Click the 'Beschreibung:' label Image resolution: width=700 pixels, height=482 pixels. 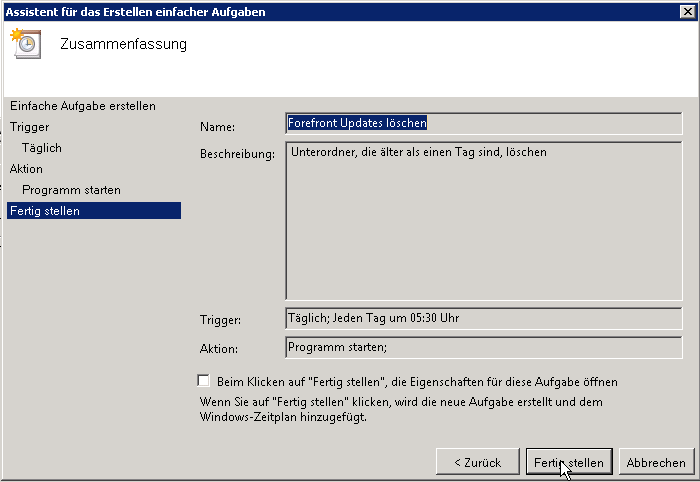tap(237, 155)
